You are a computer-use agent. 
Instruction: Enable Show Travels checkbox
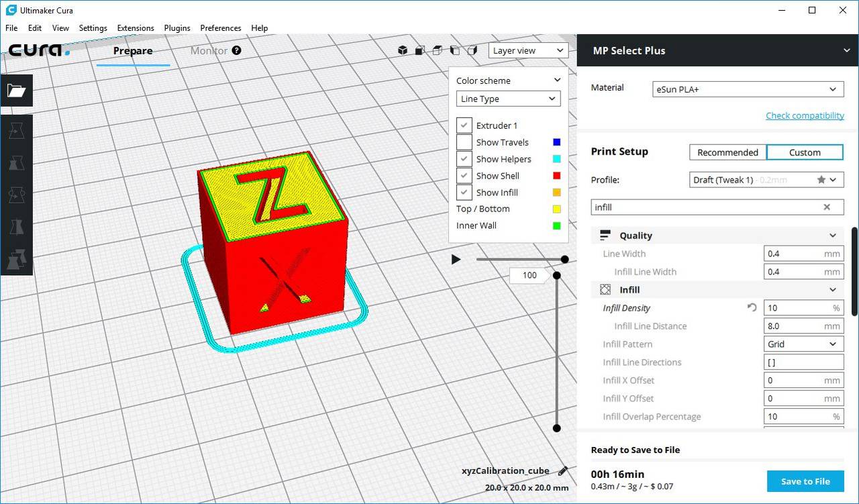(464, 142)
